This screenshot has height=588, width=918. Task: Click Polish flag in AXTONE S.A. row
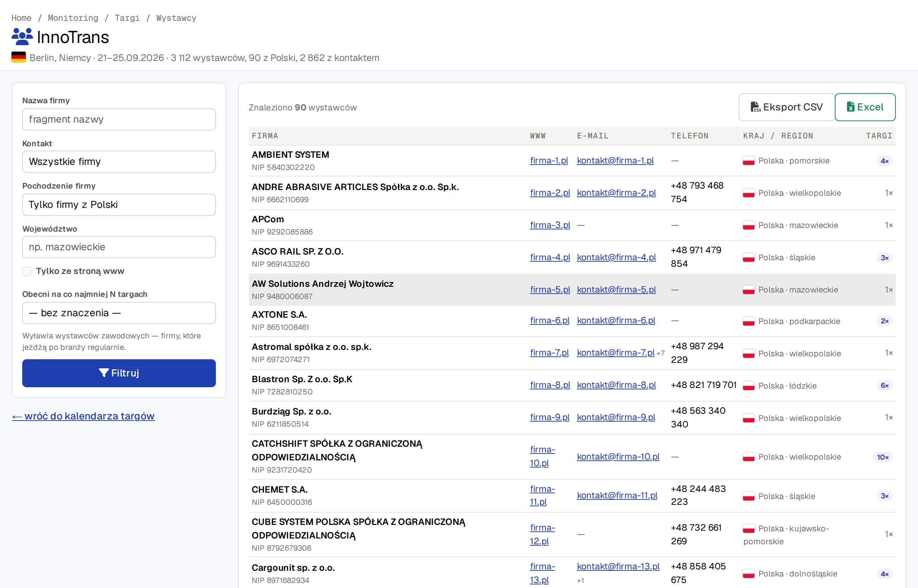click(748, 321)
